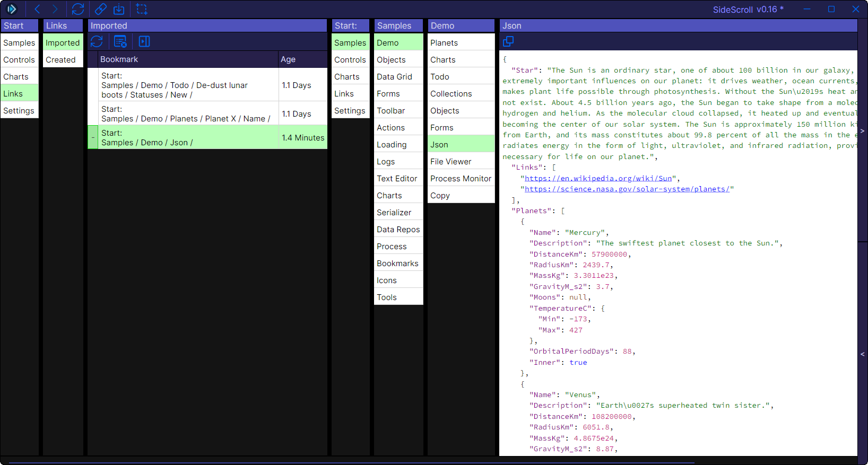Refresh the Imported bookmarks list
Viewport: 868px width, 465px height.
point(97,41)
